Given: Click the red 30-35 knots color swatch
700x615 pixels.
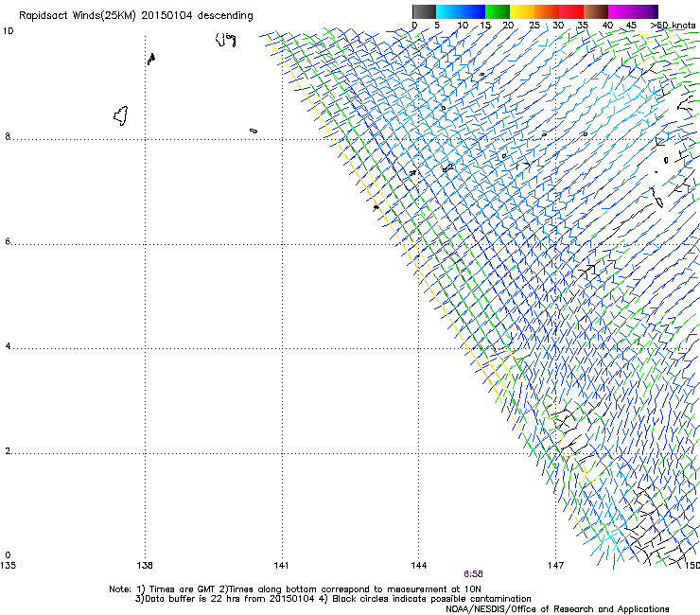Looking at the screenshot, I should click(x=571, y=11).
